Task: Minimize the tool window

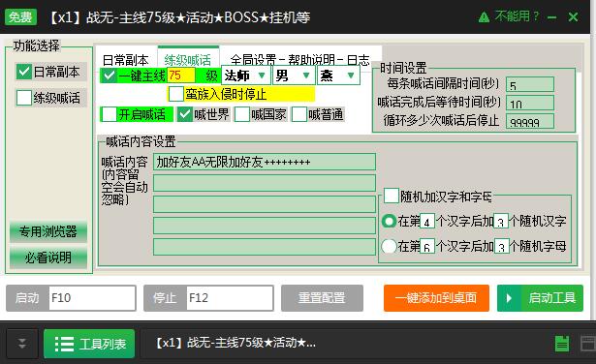Action: point(552,17)
